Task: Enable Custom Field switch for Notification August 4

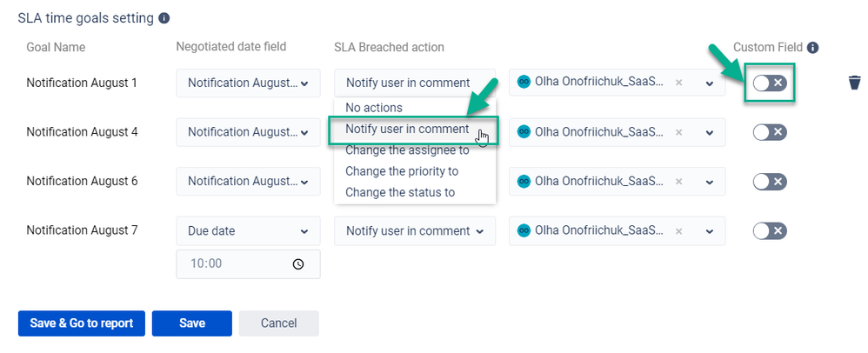Action: tap(770, 132)
